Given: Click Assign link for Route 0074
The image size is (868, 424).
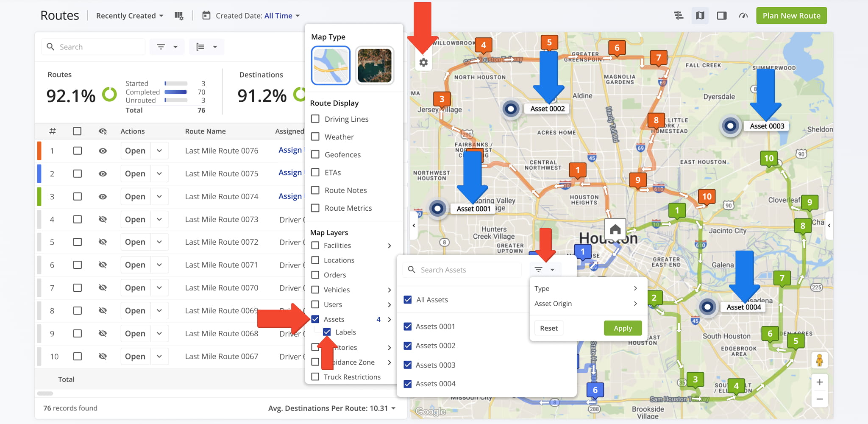Looking at the screenshot, I should click(x=292, y=196).
